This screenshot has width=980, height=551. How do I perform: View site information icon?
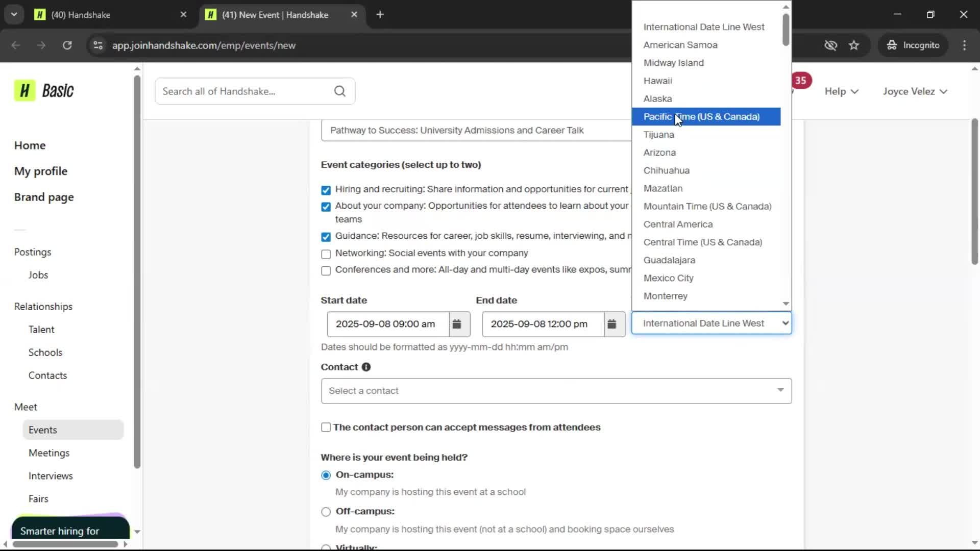[x=98, y=45]
